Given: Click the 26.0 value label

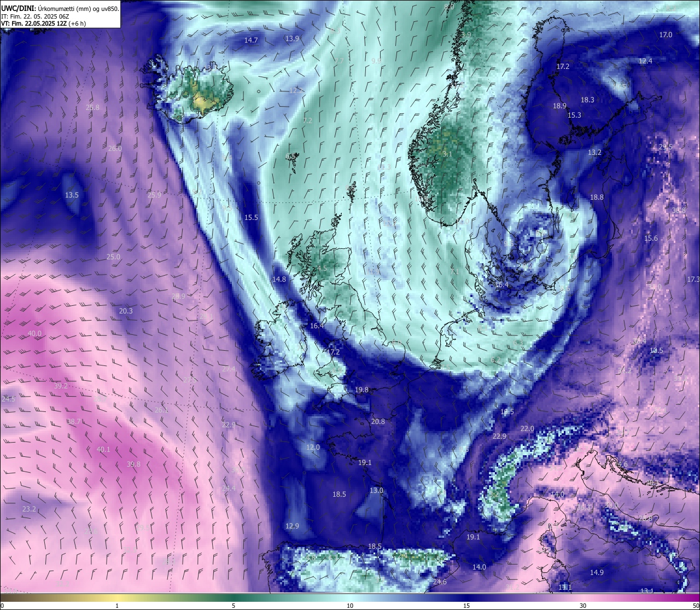Looking at the screenshot, I should [x=115, y=149].
